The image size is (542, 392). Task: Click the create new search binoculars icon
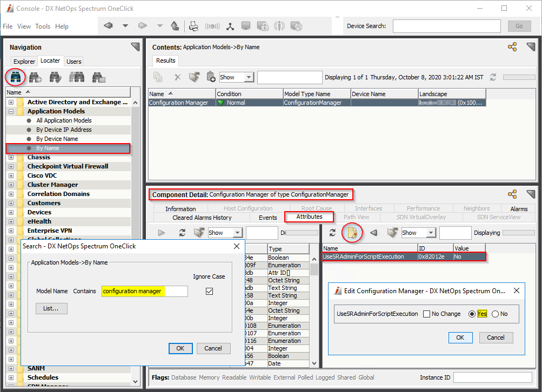(36, 78)
